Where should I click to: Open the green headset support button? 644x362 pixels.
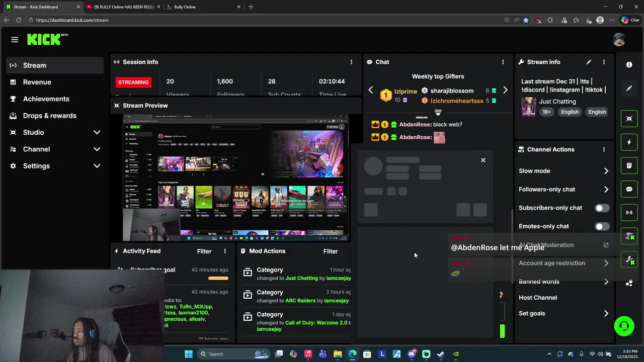click(624, 326)
